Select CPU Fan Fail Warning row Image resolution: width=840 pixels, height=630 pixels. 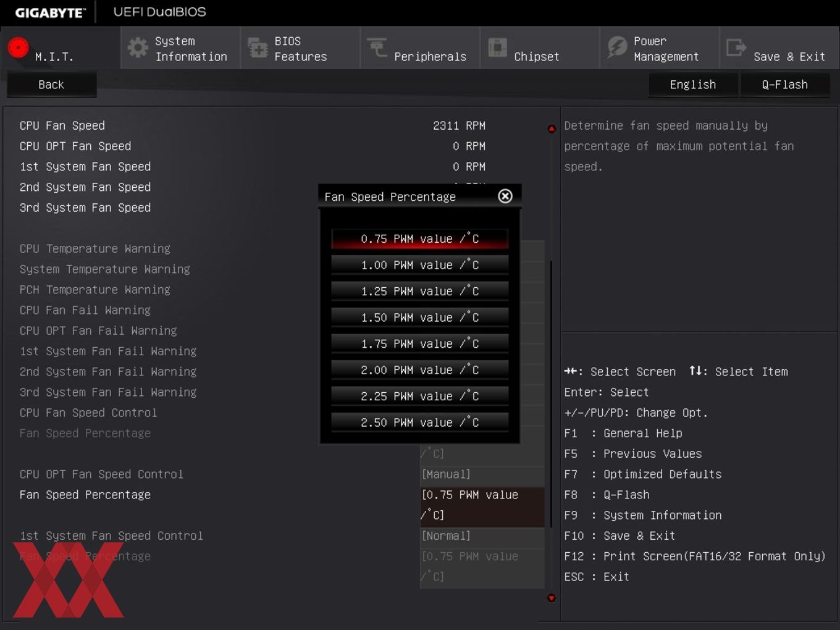coord(85,310)
